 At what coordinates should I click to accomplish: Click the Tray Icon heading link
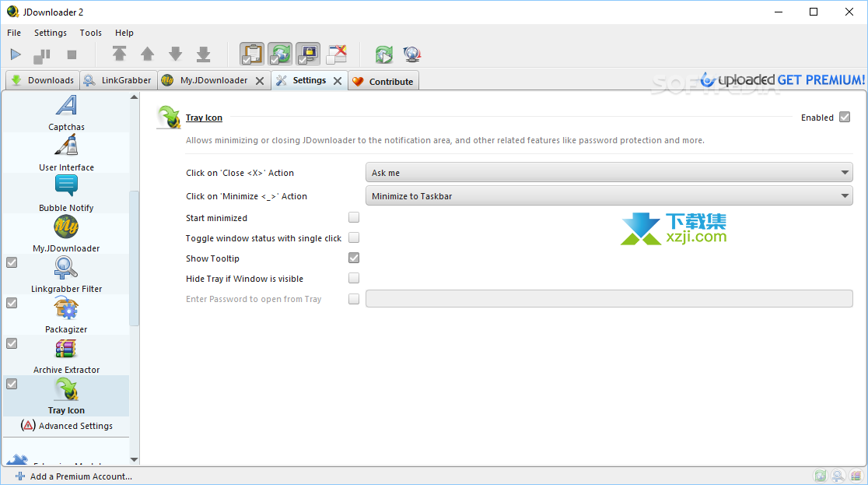coord(204,118)
